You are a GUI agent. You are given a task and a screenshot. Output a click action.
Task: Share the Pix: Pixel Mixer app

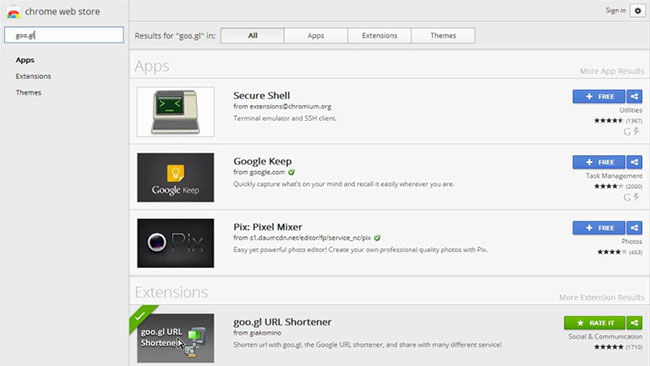[x=634, y=228]
